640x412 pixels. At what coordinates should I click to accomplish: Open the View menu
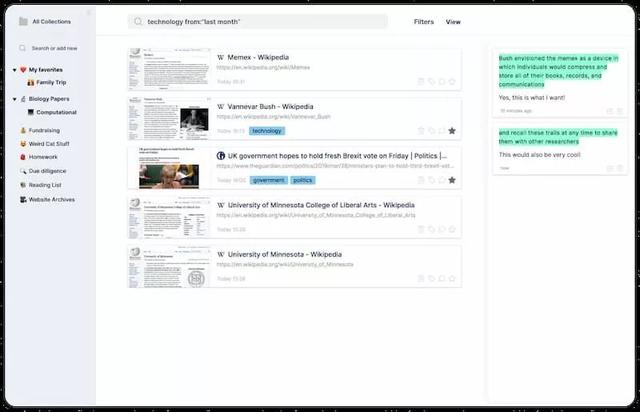pyautogui.click(x=453, y=21)
